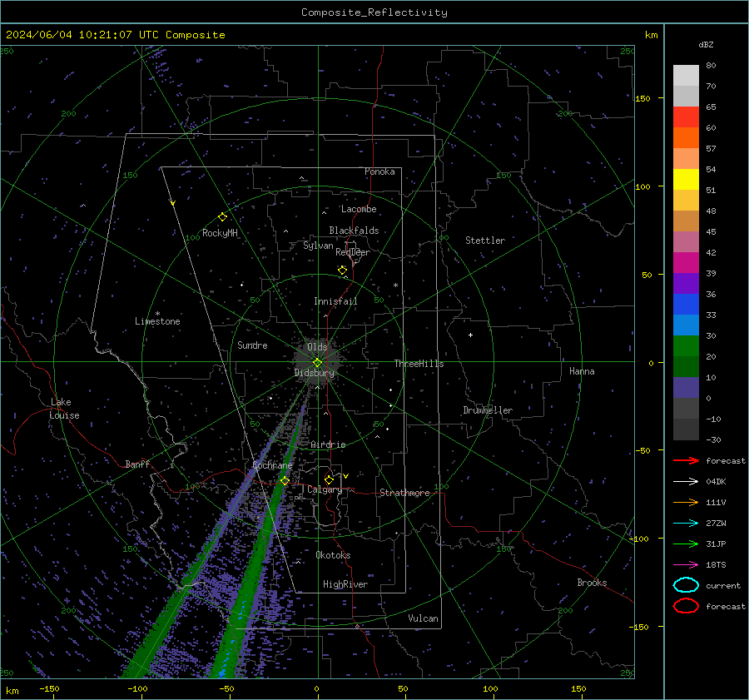
Task: Click the RockyMH label
Action: coord(220,233)
